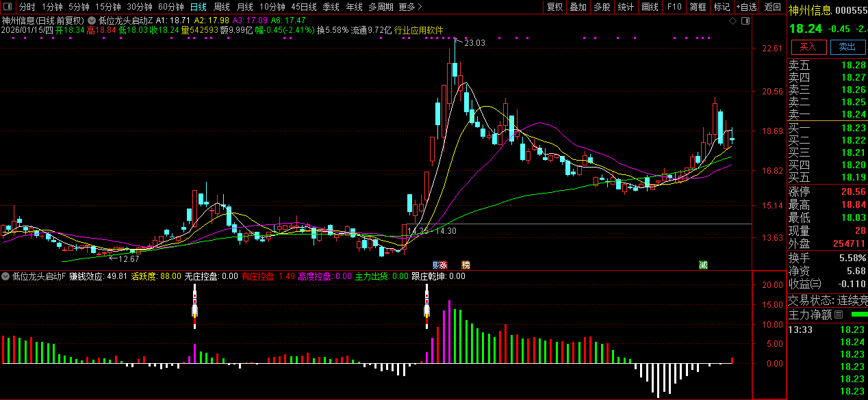Viewport: 868px width, 400px height.
Task: Select the 5分钟 period
Action: (x=79, y=7)
